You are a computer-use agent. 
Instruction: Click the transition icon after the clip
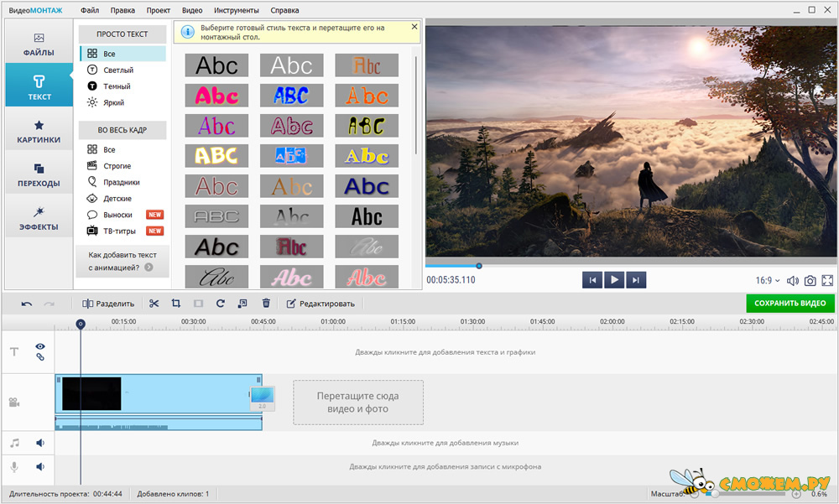262,398
